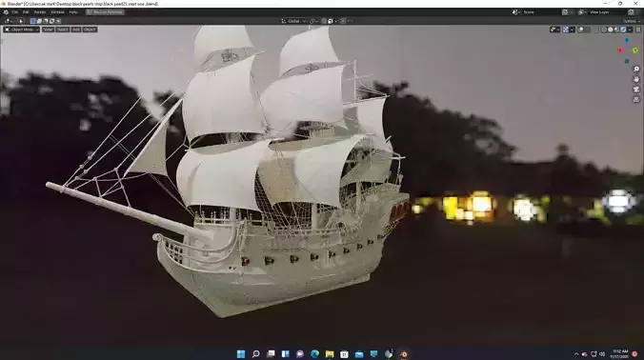Toggle the viewport overlays icon
Image resolution: width=644 pixels, height=360 pixels.
pos(581,30)
